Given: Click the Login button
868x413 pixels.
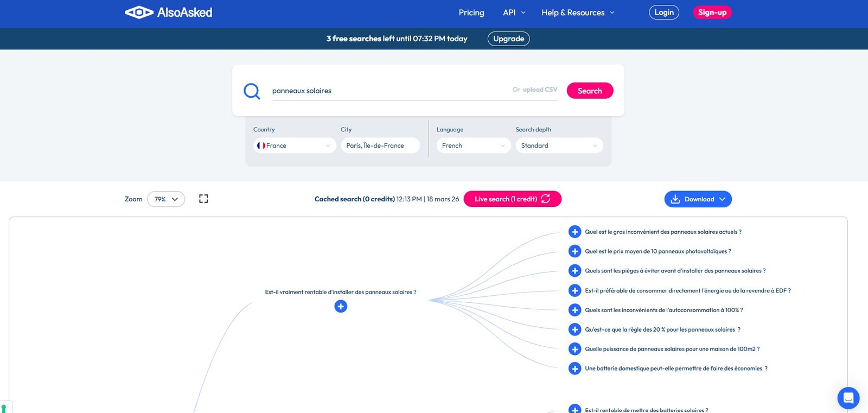Looking at the screenshot, I should pos(664,12).
